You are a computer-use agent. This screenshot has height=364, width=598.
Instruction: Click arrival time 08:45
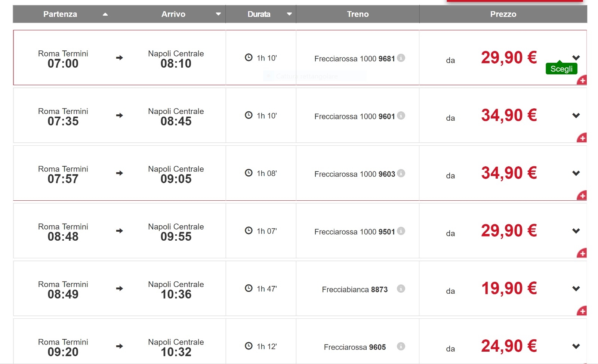pyautogui.click(x=176, y=121)
